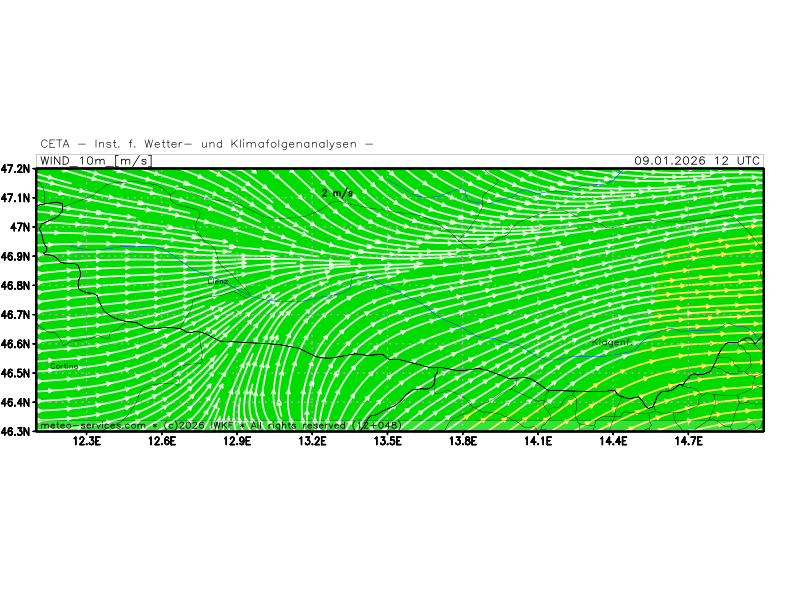
Task: Click the 14.1E longitude axis label
Action: 537,441
